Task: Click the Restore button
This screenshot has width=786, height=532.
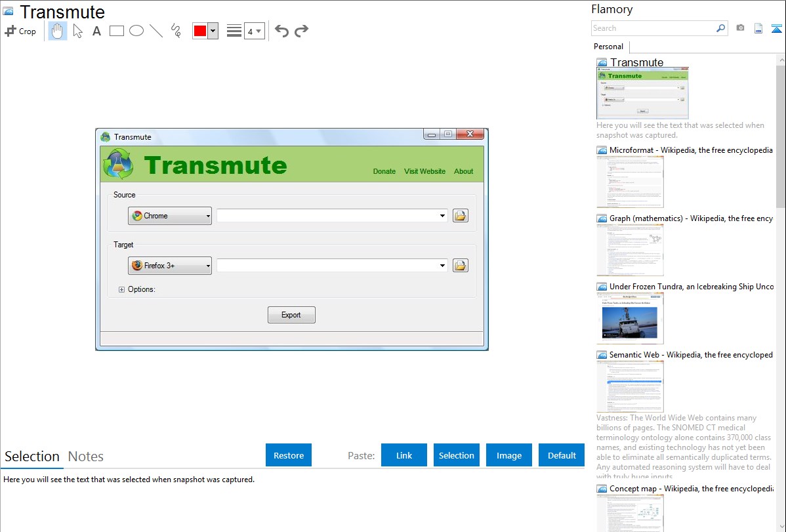Action: pos(289,455)
